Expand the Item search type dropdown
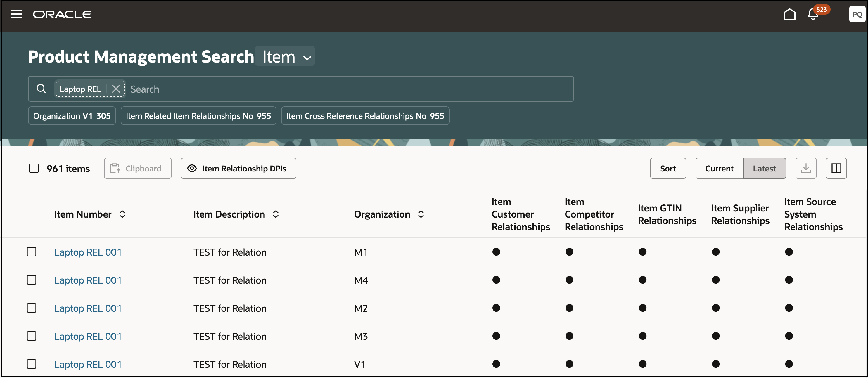Viewport: 868px width, 378px height. (285, 57)
